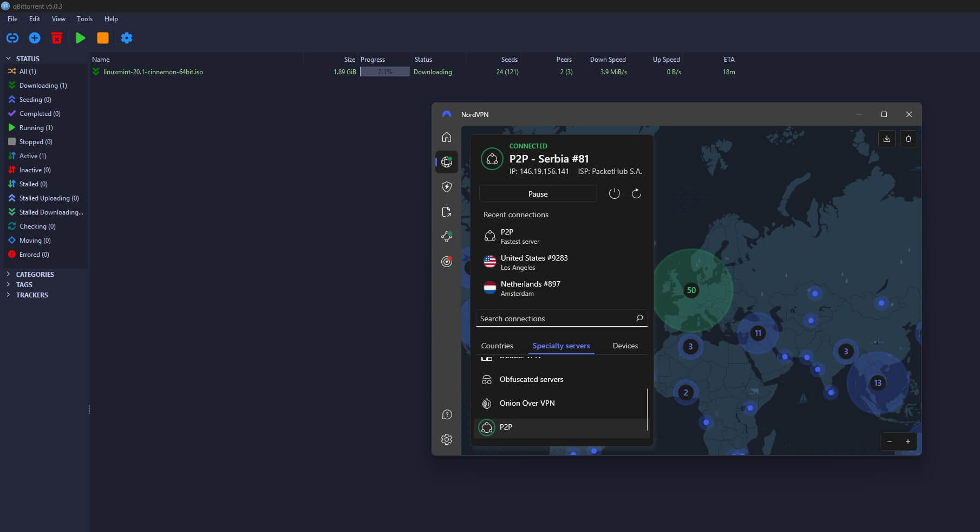Image resolution: width=980 pixels, height=532 pixels.
Task: Connect to recent Netherlands #897 Amsterdam
Action: (x=562, y=288)
